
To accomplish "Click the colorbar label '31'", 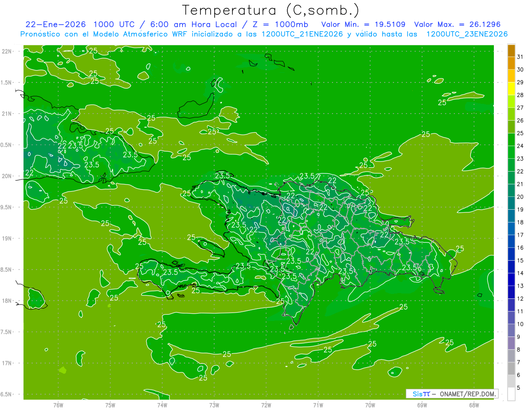I will (520, 57).
